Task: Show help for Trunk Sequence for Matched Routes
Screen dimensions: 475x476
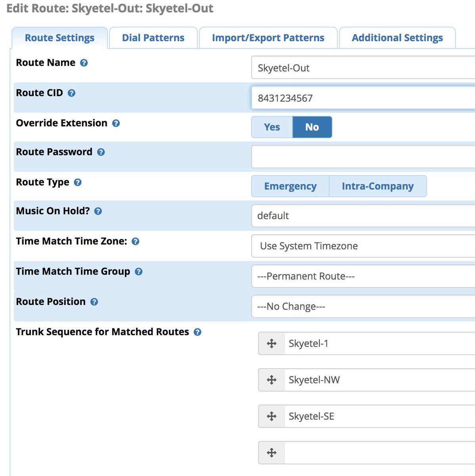Action: pyautogui.click(x=197, y=332)
